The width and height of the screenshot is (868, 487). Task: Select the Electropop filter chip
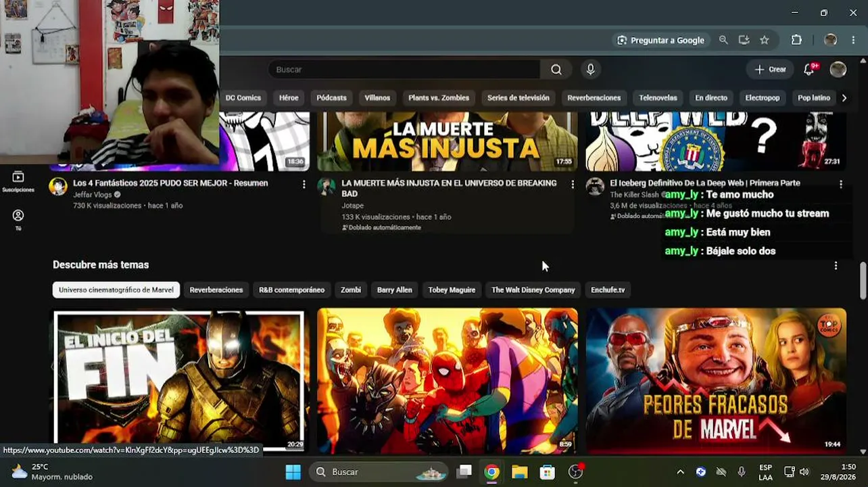(x=763, y=98)
